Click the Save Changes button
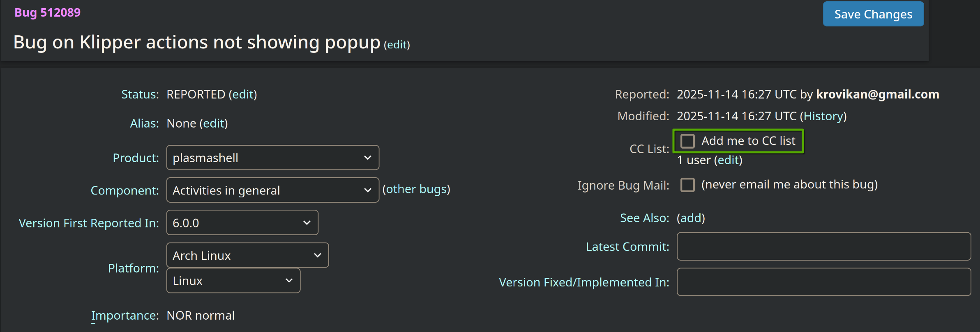980x332 pixels. 873,14
